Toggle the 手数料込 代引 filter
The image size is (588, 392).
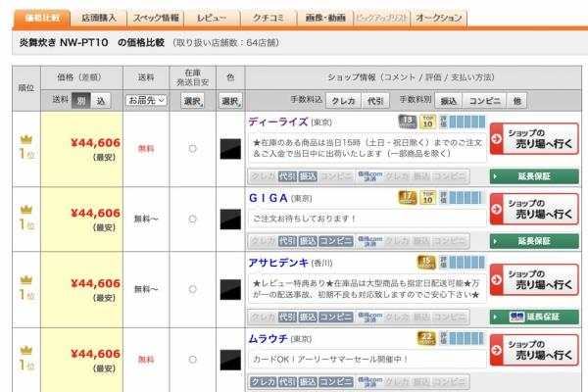click(375, 101)
